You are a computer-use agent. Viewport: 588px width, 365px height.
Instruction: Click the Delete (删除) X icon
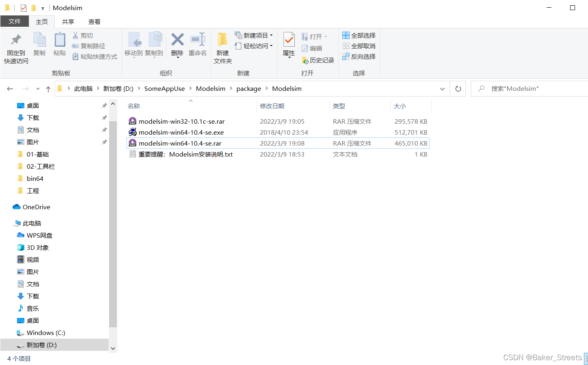point(177,39)
